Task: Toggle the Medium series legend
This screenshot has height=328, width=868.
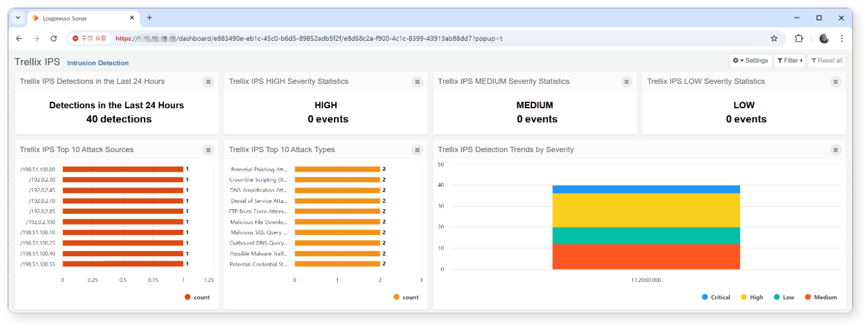Action: click(820, 298)
